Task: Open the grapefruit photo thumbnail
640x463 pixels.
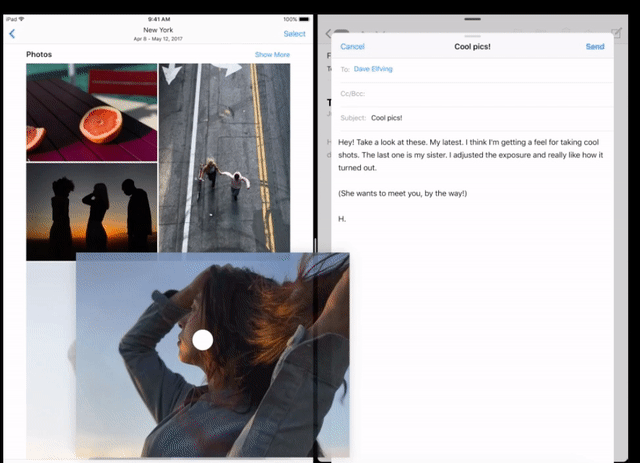Action: [x=91, y=112]
